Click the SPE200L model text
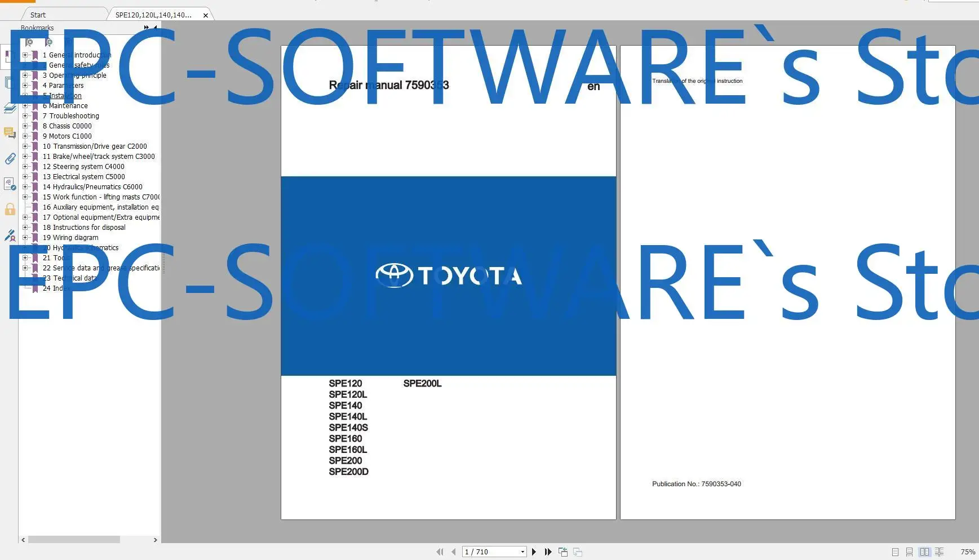This screenshot has width=979, height=560. click(422, 384)
